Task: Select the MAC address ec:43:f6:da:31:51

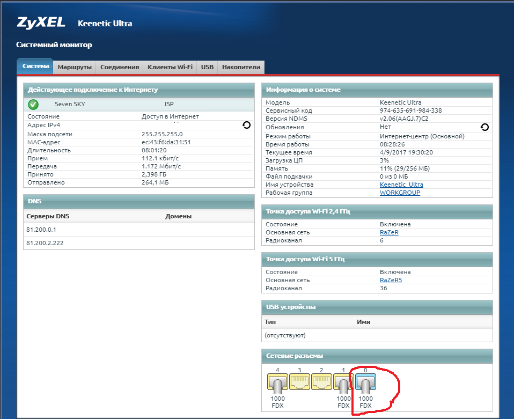Action: 166,142
